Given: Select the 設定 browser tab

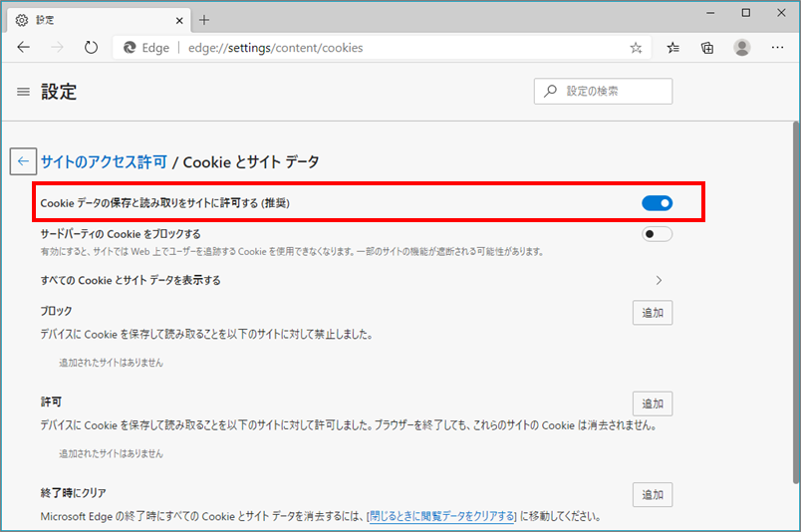Looking at the screenshot, I should (x=100, y=20).
